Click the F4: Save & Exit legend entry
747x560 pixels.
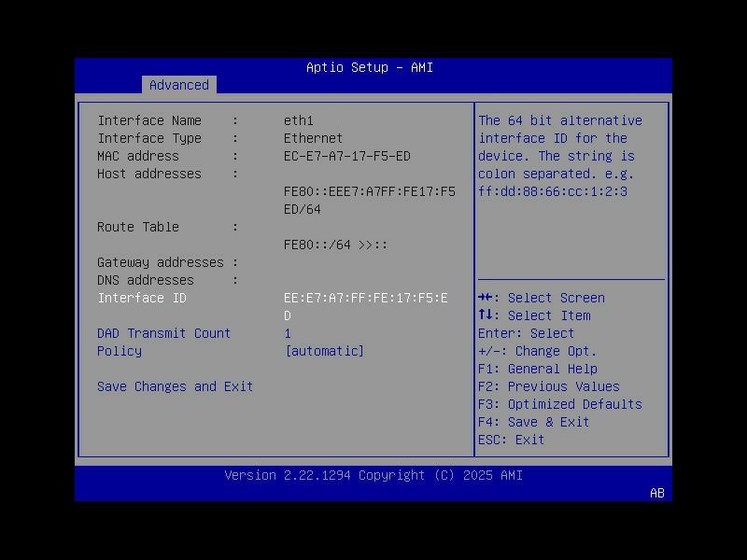coord(533,422)
